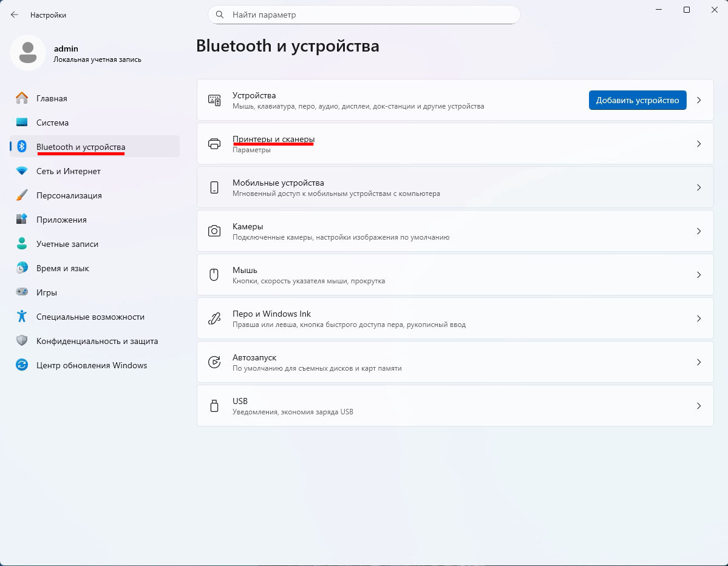Screen dimensions: 728x566
Task: Expand Устройства row chevron
Action: [x=699, y=100]
